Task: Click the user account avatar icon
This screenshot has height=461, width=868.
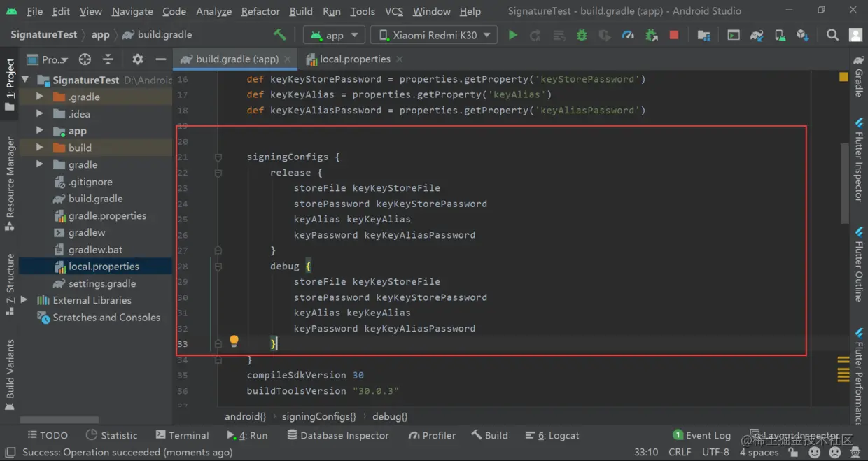Action: (x=855, y=35)
